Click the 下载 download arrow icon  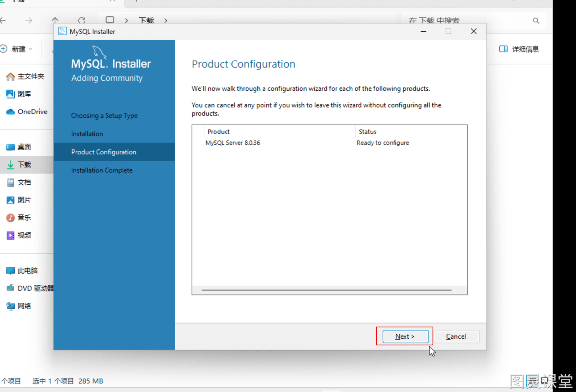[10, 165]
